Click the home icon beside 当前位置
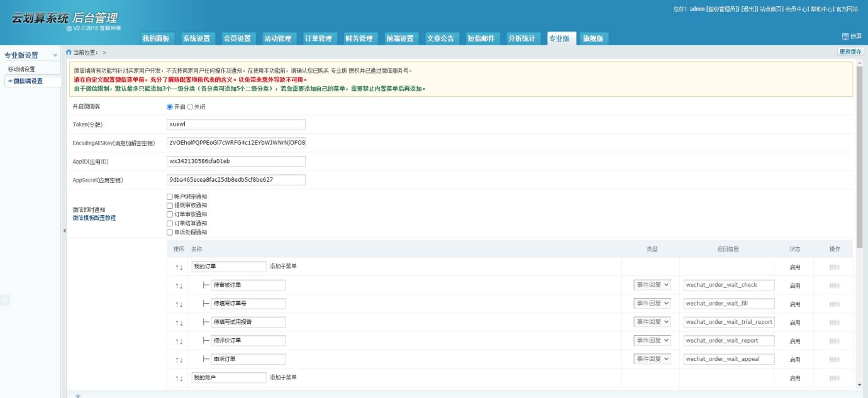 69,52
